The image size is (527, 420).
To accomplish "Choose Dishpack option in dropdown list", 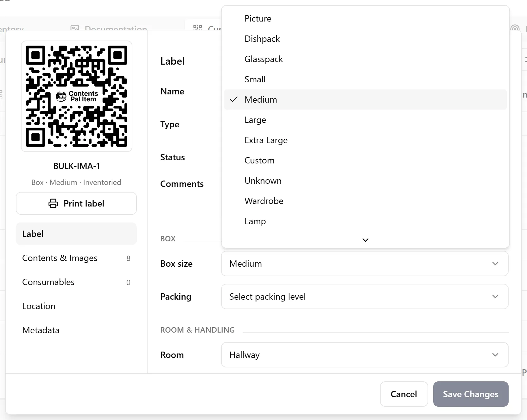I will [x=365, y=39].
